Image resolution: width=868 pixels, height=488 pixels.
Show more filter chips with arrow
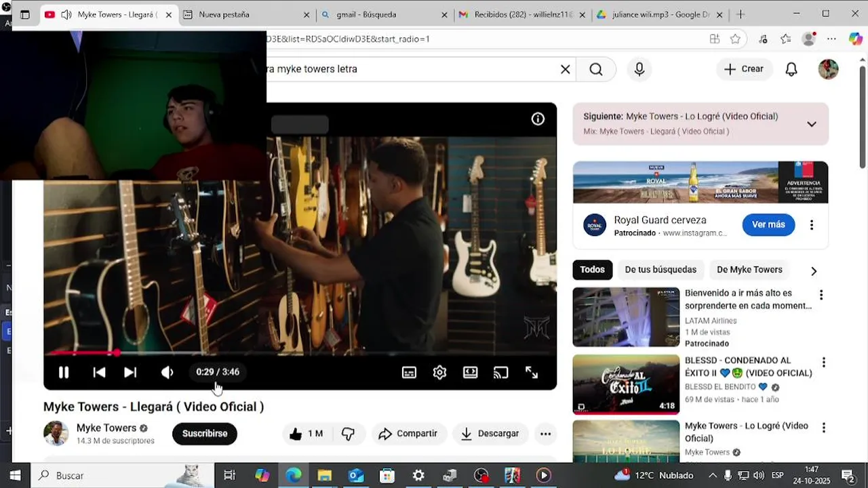click(814, 271)
